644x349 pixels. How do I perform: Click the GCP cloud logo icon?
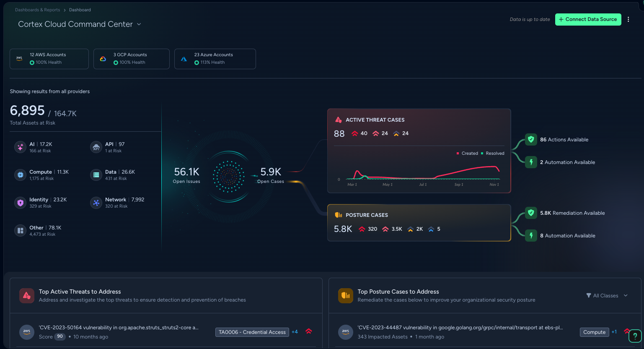(103, 59)
